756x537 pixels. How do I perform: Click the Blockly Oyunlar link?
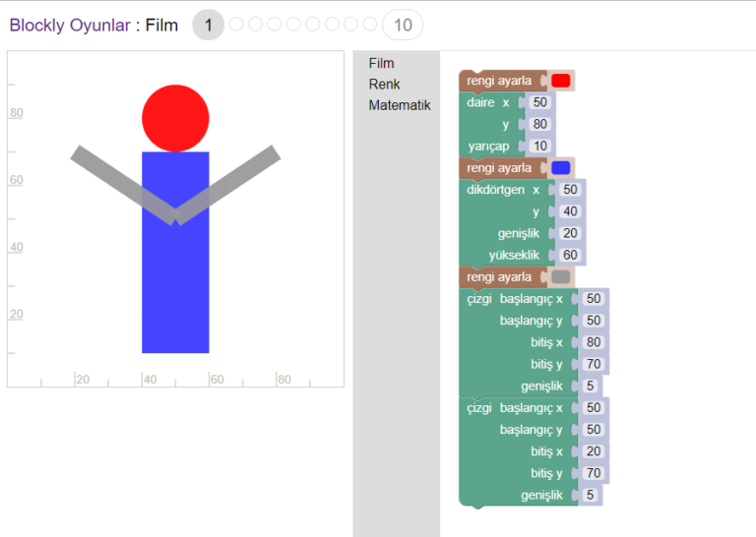click(69, 26)
